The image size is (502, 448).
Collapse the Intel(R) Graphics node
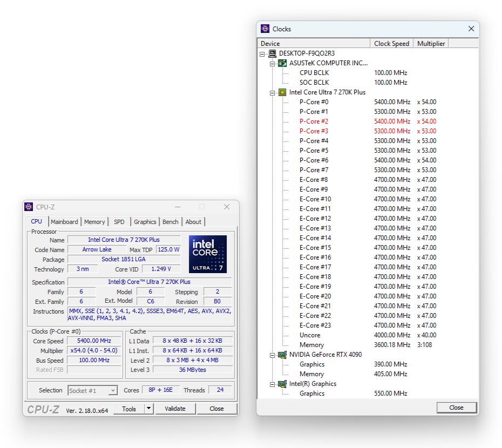pos(272,384)
